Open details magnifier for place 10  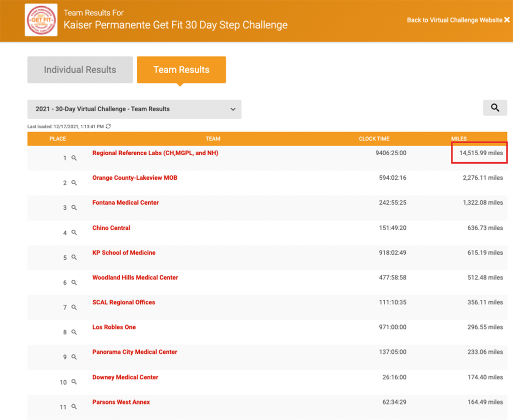tap(74, 382)
